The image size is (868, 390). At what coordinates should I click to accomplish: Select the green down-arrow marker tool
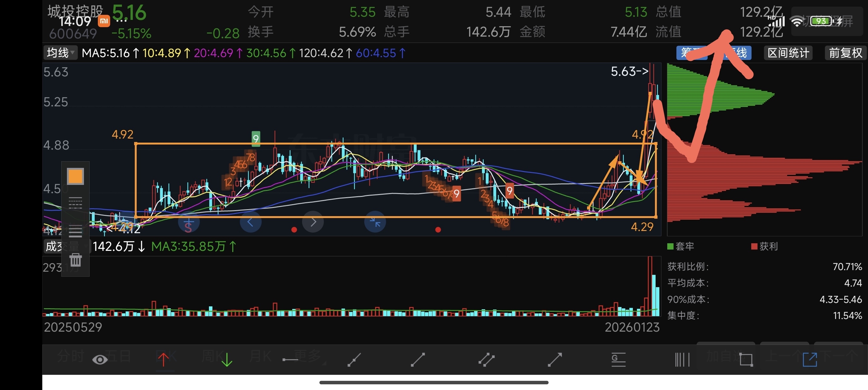(227, 360)
